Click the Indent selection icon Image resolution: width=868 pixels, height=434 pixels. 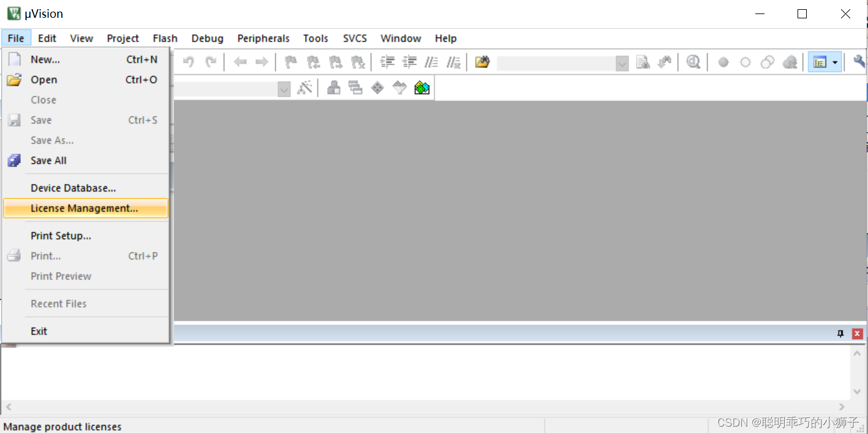click(387, 62)
